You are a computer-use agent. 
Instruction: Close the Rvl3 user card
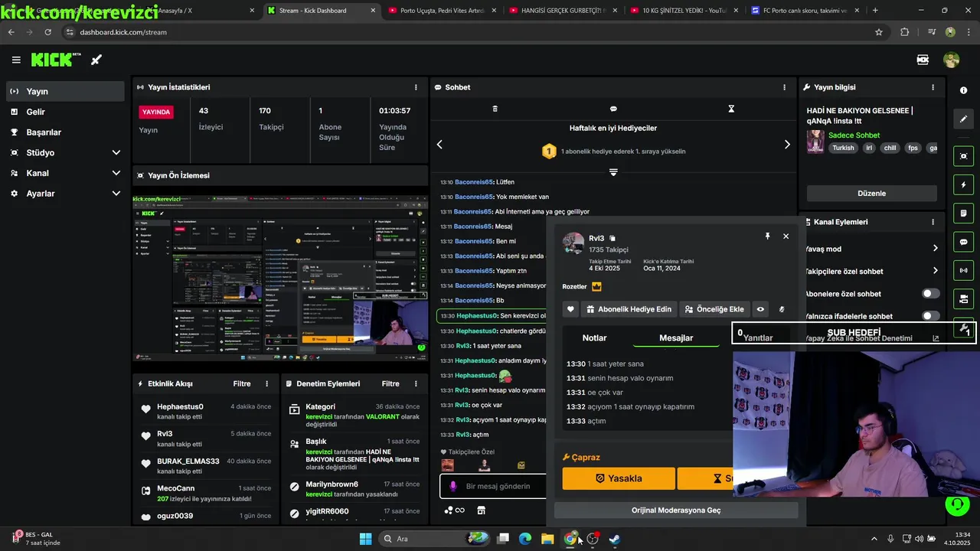[786, 236]
